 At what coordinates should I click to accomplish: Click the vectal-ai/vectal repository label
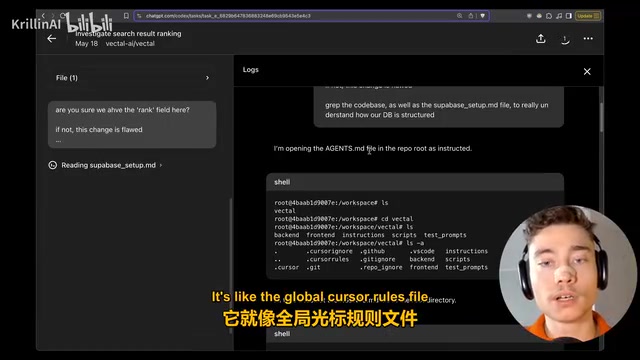click(x=130, y=44)
